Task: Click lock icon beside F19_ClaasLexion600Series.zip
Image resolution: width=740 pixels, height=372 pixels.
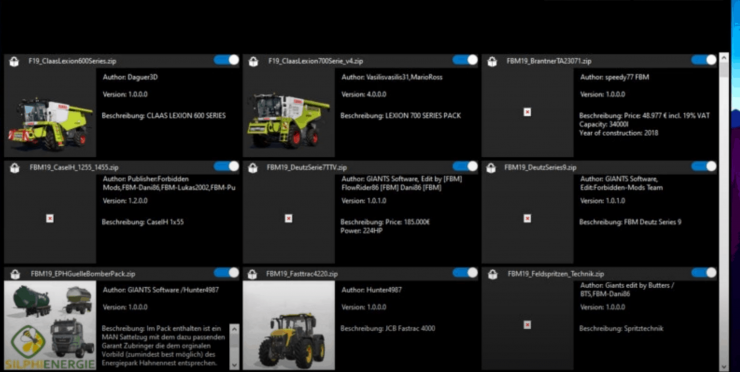Action: tap(14, 61)
